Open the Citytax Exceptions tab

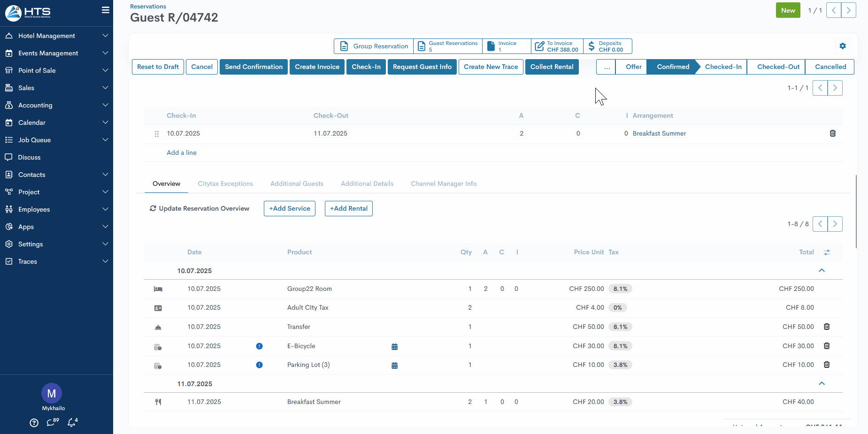(x=225, y=183)
